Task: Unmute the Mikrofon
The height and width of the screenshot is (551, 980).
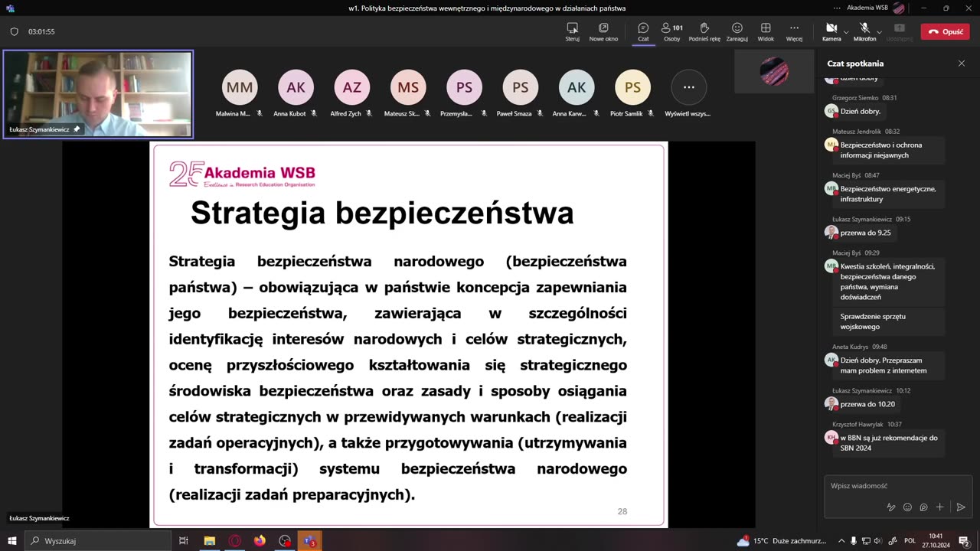Action: [864, 31]
